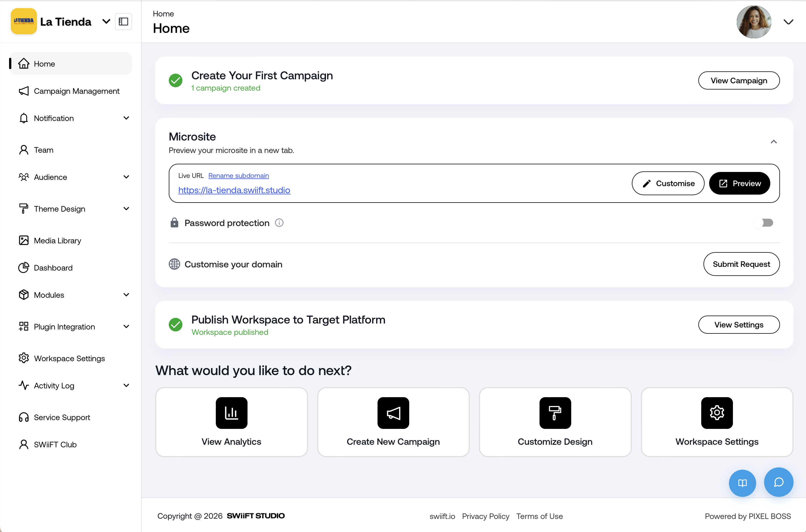Screen dimensions: 806x532
Task: Click the '1 campaign created' status text
Action: click(226, 88)
